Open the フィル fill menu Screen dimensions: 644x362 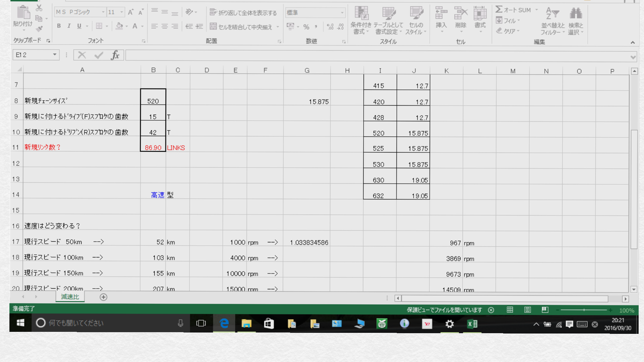click(x=508, y=21)
